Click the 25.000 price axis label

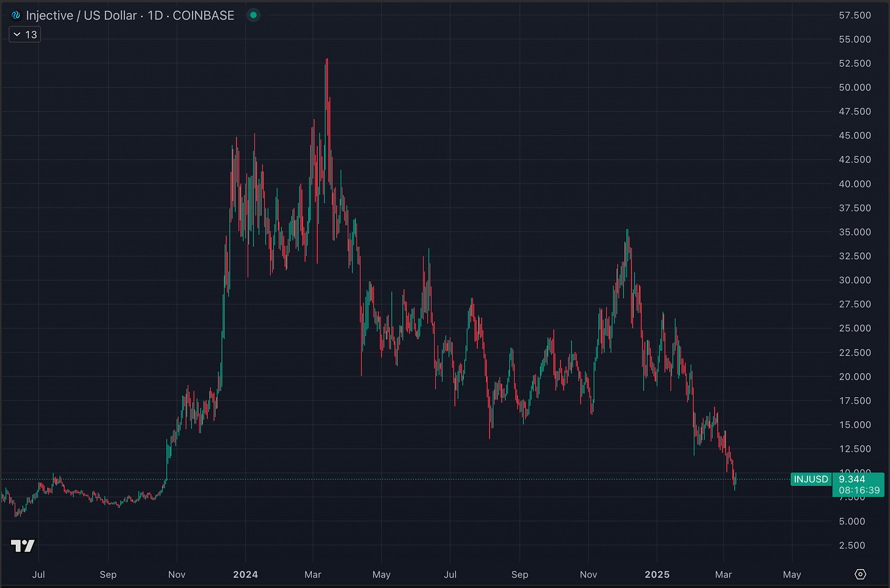point(855,328)
